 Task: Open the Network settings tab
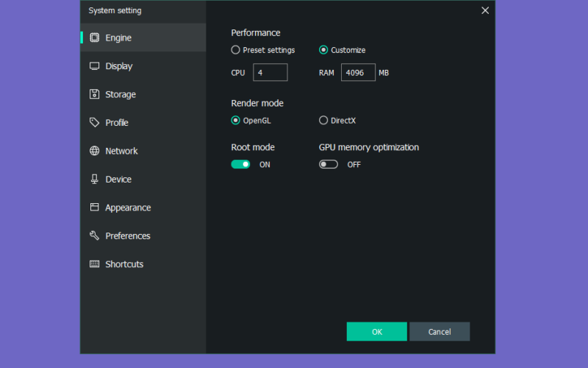(x=143, y=151)
